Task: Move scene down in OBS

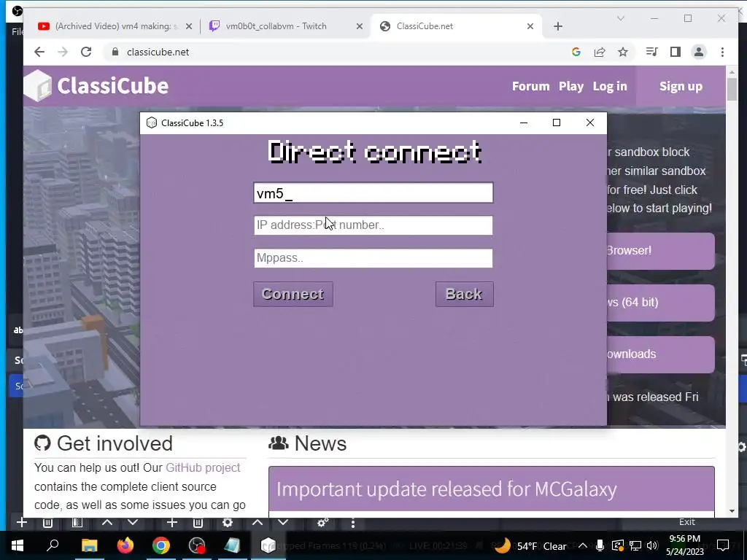Action: (x=133, y=522)
